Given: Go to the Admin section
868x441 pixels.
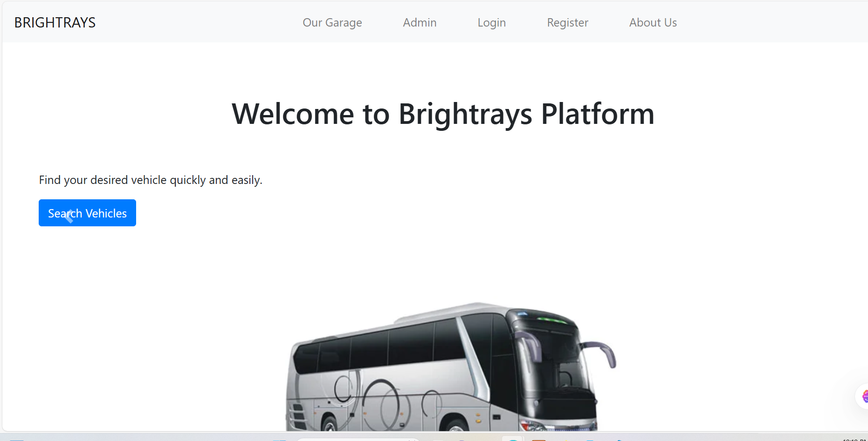Looking at the screenshot, I should coord(420,22).
